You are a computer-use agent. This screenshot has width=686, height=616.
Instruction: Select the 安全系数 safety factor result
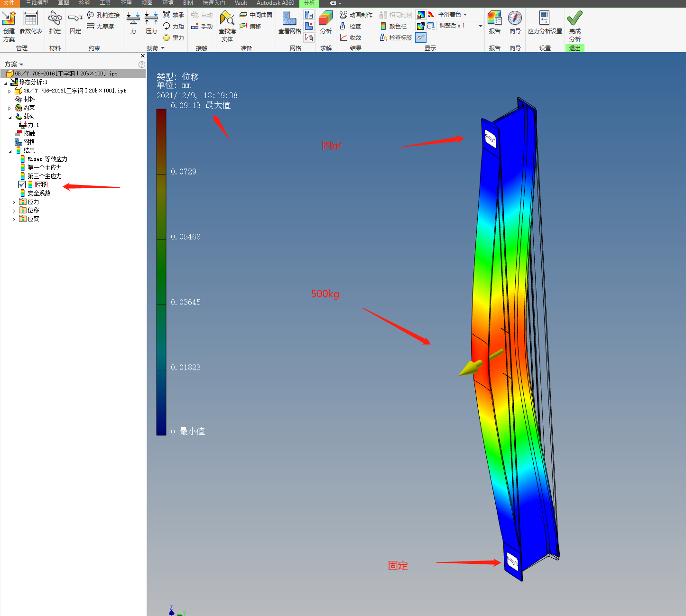35,193
